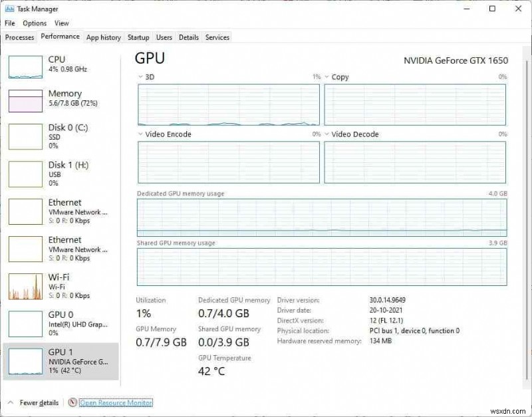Open the Video Decode graph selector
This screenshot has height=417, width=532.
327,134
